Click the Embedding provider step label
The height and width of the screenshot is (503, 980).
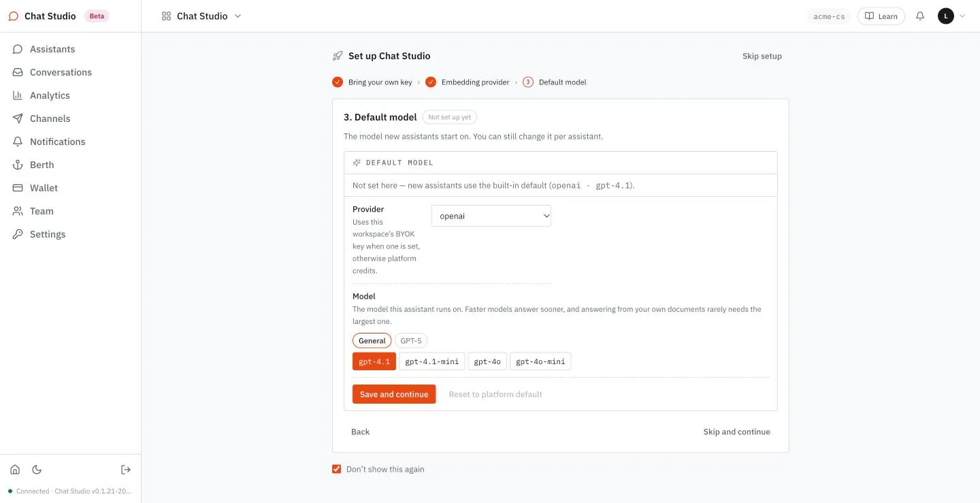click(476, 82)
